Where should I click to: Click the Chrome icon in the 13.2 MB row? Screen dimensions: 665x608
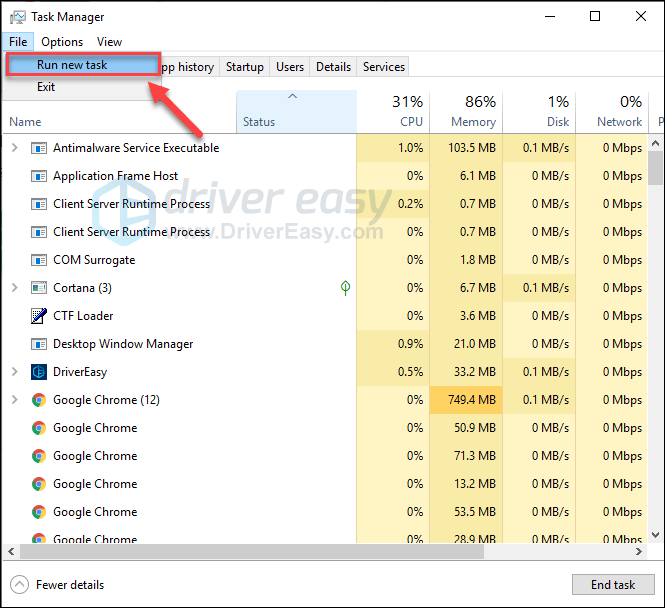pos(39,484)
